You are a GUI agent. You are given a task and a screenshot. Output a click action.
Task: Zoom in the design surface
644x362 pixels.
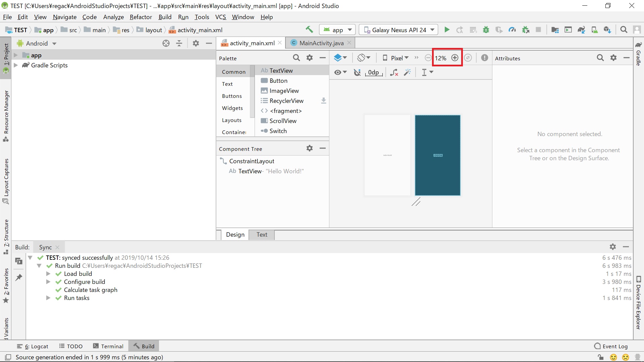tap(455, 58)
